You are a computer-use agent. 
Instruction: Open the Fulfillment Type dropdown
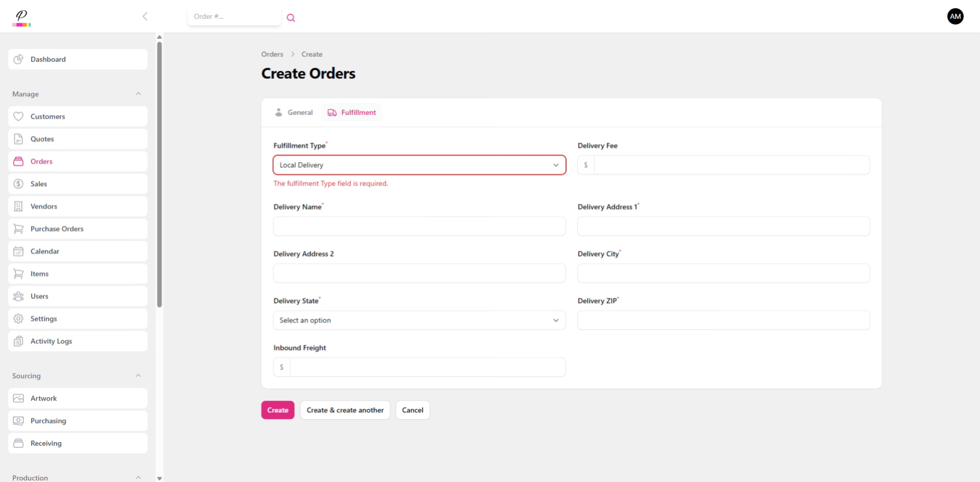coord(419,164)
